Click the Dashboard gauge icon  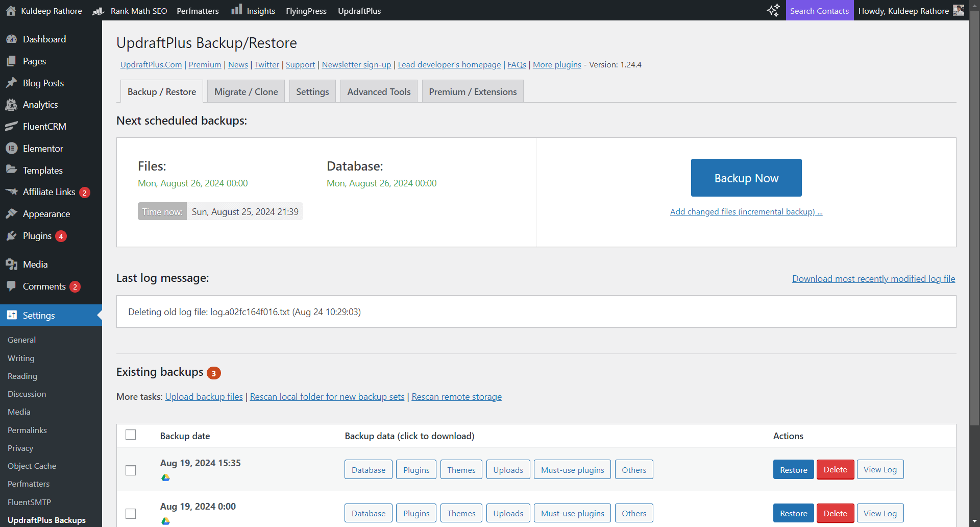click(x=12, y=39)
